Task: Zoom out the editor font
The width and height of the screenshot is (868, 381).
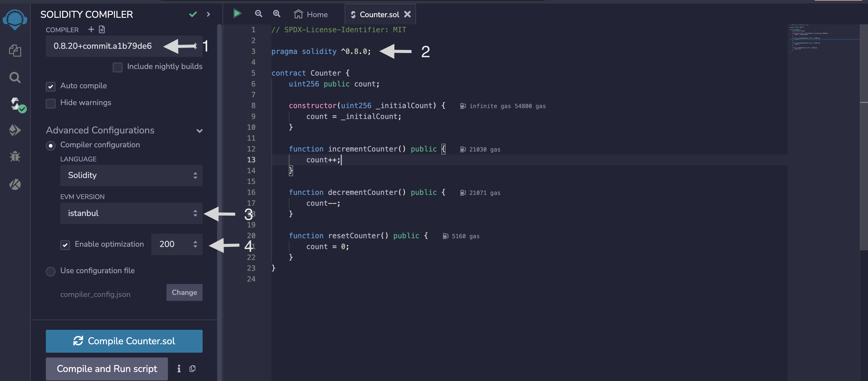Action: [258, 14]
